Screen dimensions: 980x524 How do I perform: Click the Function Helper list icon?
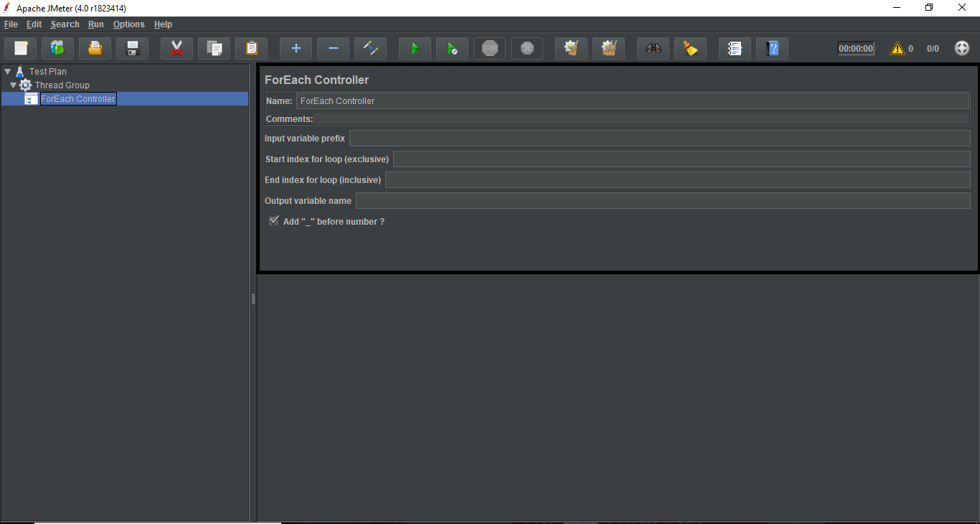coord(735,49)
